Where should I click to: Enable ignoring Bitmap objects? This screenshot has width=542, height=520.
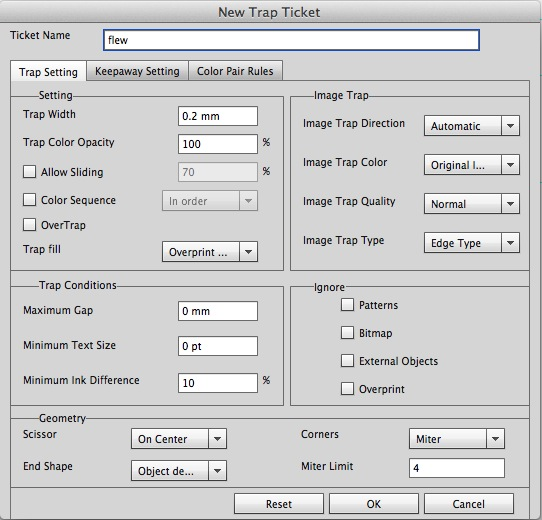click(347, 333)
